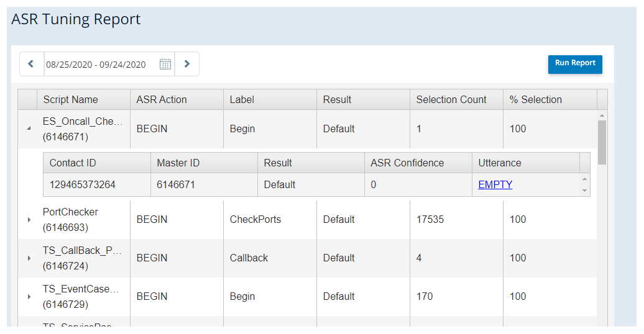Click the ASR Tuning Report title
The image size is (644, 334).
pyautogui.click(x=76, y=19)
